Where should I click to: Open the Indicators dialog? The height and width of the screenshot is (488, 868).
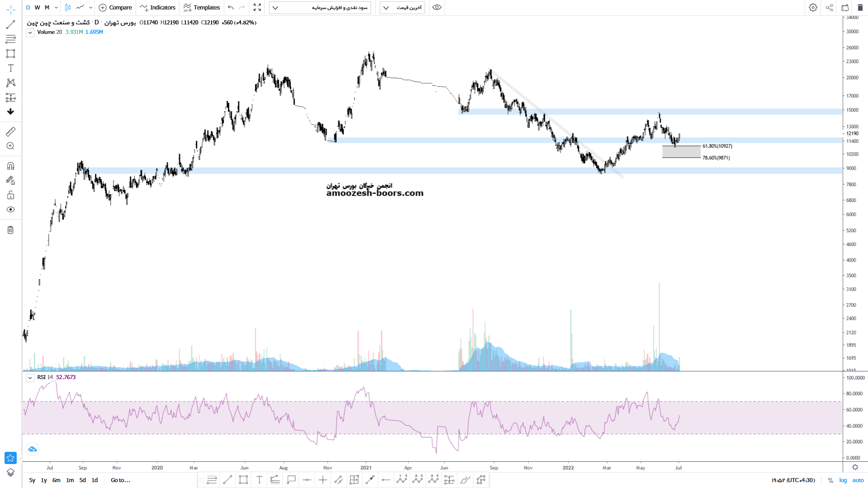158,8
